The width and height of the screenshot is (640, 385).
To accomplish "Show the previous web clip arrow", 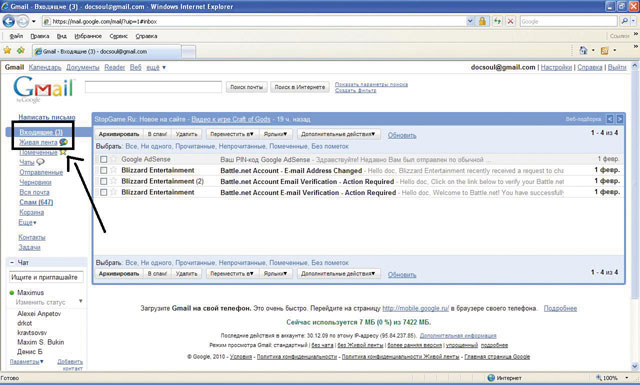I will coord(610,119).
